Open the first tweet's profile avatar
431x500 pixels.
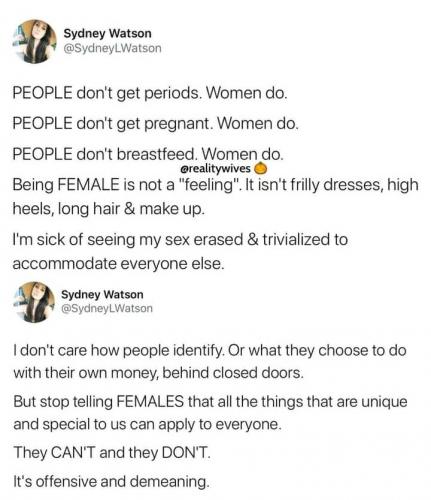coord(34,41)
